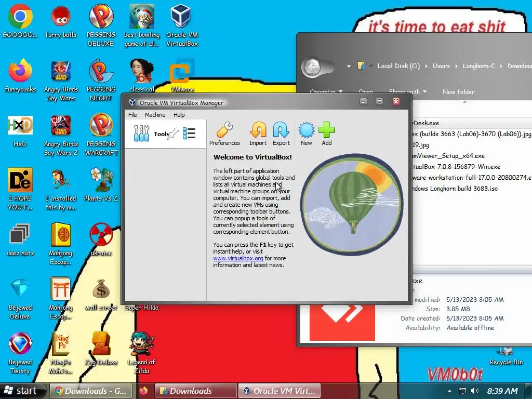Click the volume speaker tray icon

pos(475,391)
